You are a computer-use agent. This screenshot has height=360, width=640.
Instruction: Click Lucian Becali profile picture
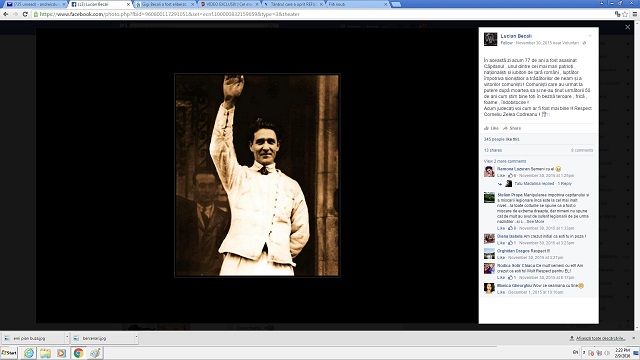point(491,39)
